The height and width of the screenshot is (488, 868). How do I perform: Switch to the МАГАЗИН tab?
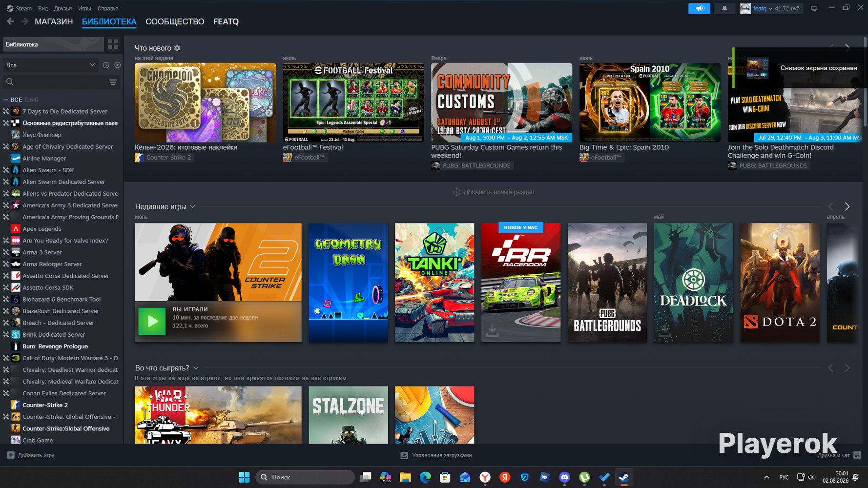pyautogui.click(x=54, y=21)
